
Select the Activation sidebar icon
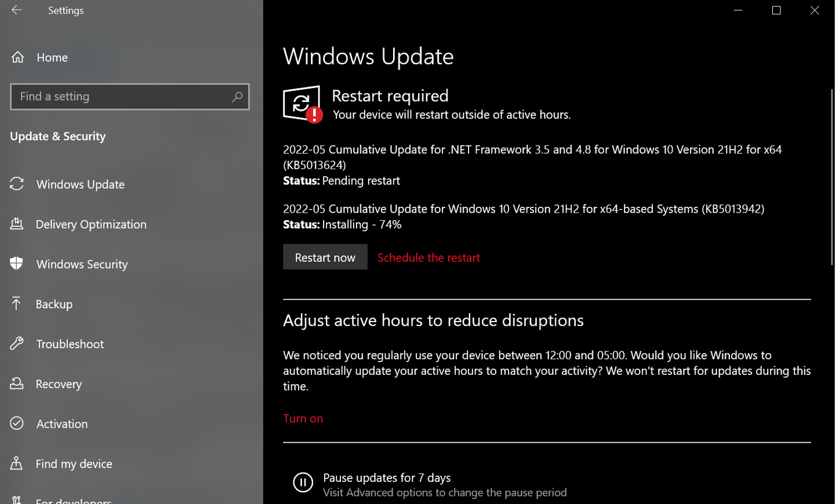pos(17,423)
